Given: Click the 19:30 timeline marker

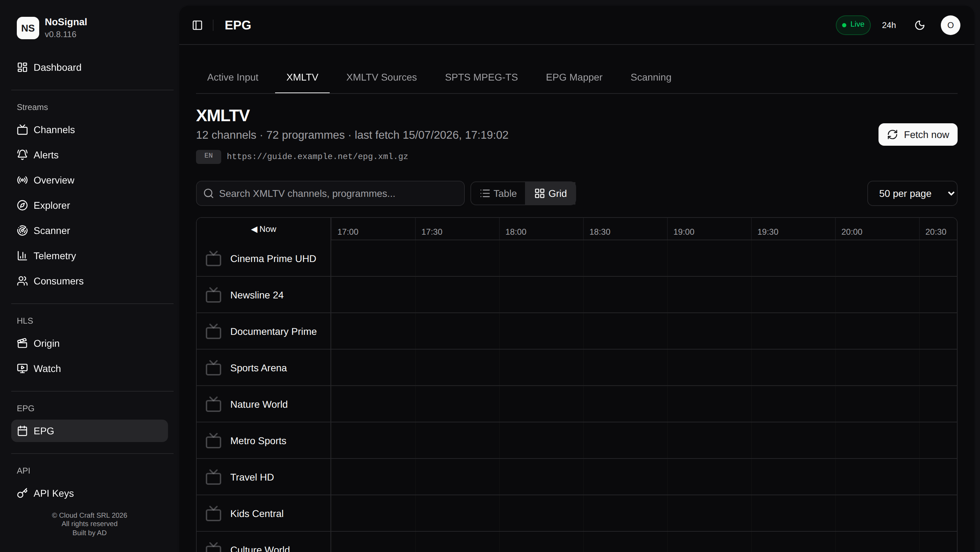Looking at the screenshot, I should pyautogui.click(x=768, y=232).
